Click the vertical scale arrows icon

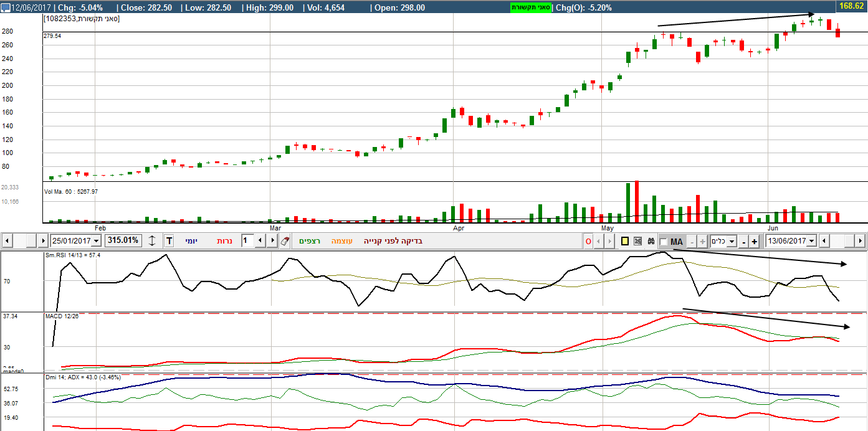[x=152, y=241]
